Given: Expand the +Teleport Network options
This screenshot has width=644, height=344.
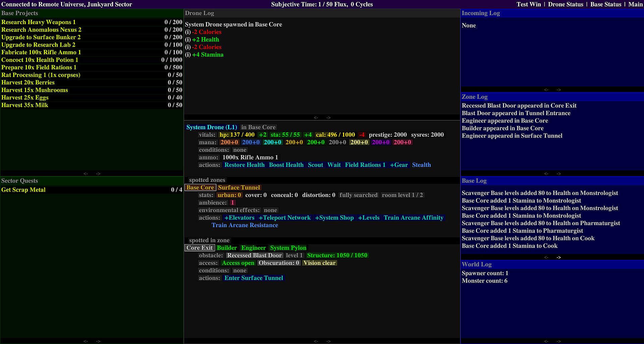Looking at the screenshot, I should [284, 218].
